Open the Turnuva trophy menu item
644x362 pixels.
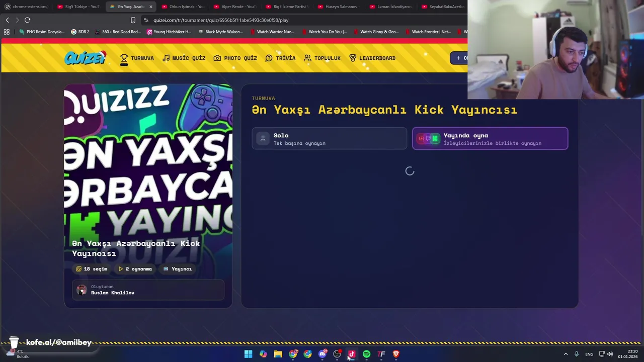[137, 58]
